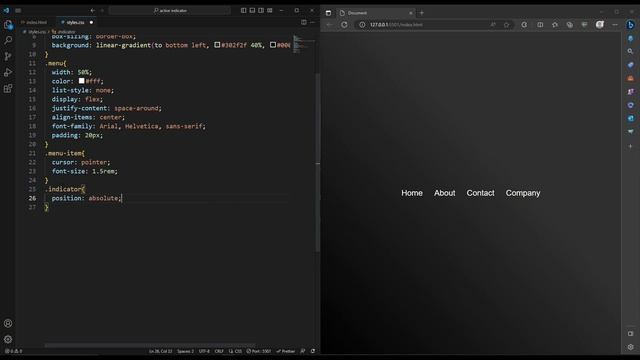640x360 pixels.
Task: Click the #302f2f color swatch
Action: point(217,45)
